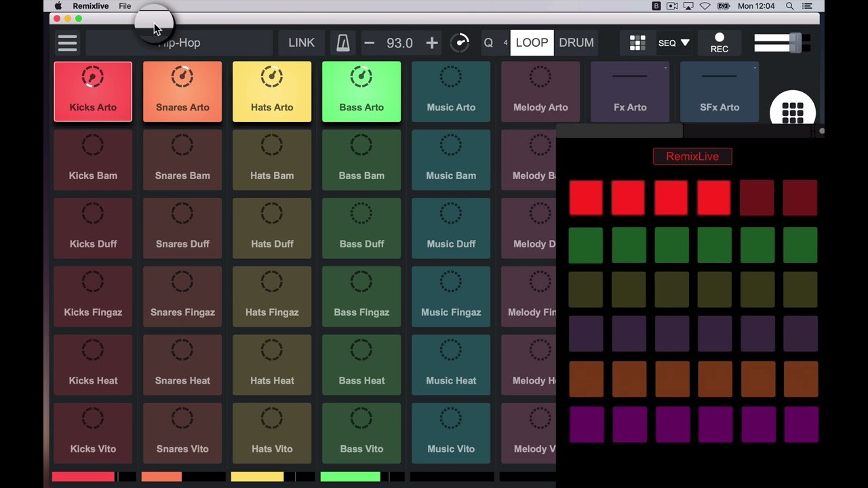
Task: Click the minus tempo decrease icon
Action: (x=369, y=43)
